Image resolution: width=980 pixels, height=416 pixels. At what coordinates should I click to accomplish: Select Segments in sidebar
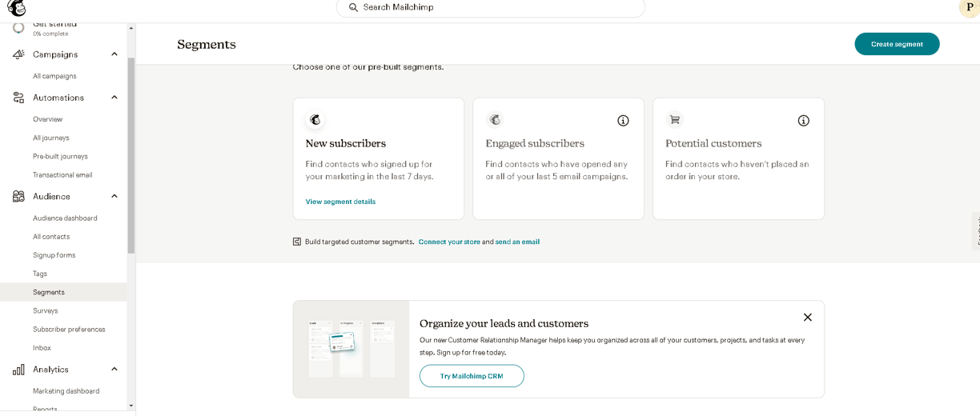(63, 292)
